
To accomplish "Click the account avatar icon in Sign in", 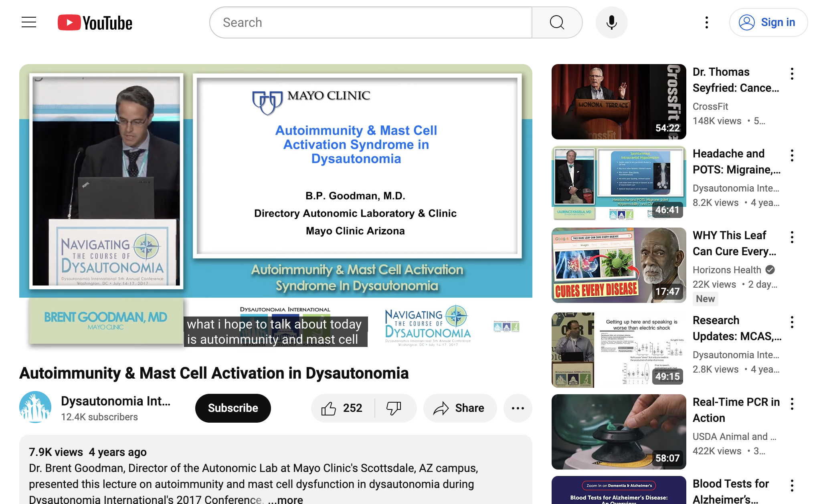I will point(747,22).
